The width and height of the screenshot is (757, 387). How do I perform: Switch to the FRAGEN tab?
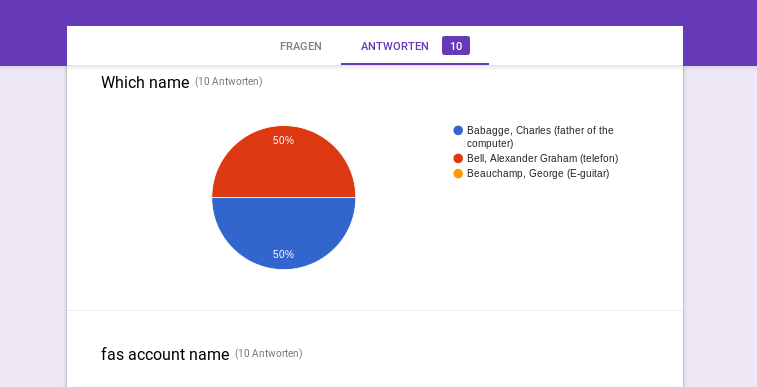pos(300,46)
